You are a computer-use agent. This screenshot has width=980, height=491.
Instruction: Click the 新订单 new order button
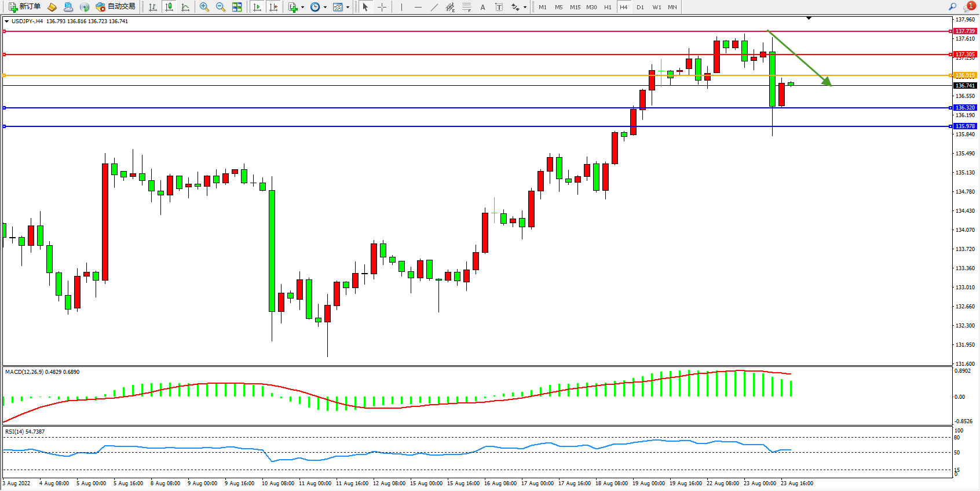pyautogui.click(x=25, y=7)
